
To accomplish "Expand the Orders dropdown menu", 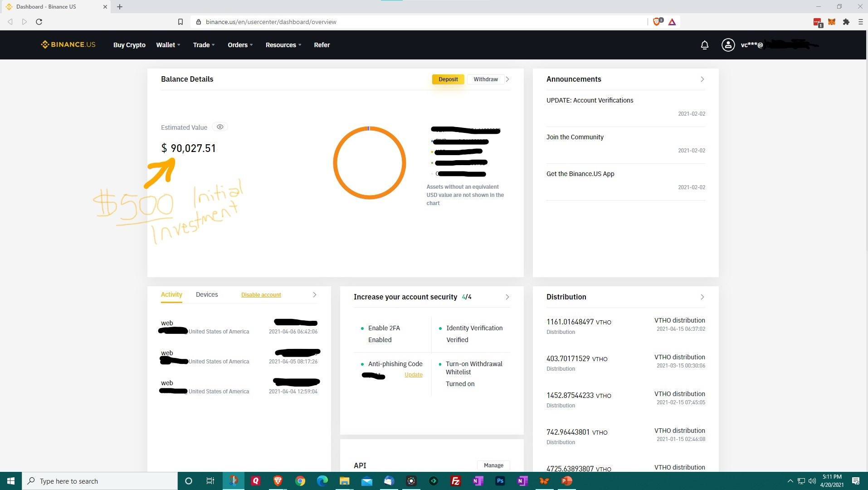I will click(x=240, y=45).
